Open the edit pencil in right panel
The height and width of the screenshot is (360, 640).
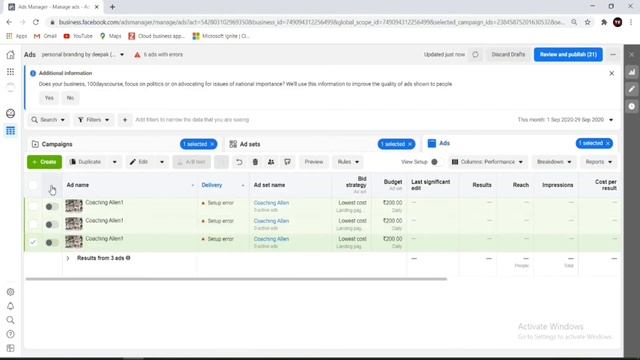coord(632,89)
